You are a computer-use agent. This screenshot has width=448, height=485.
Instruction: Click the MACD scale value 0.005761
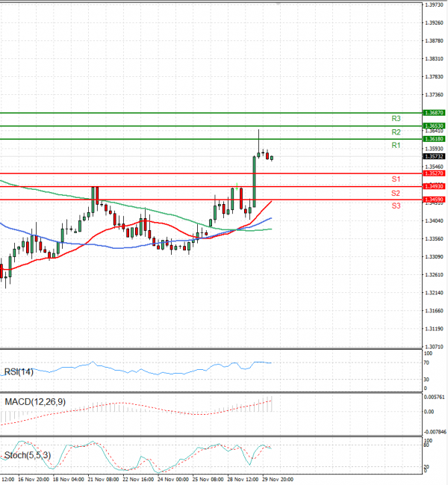435,397
